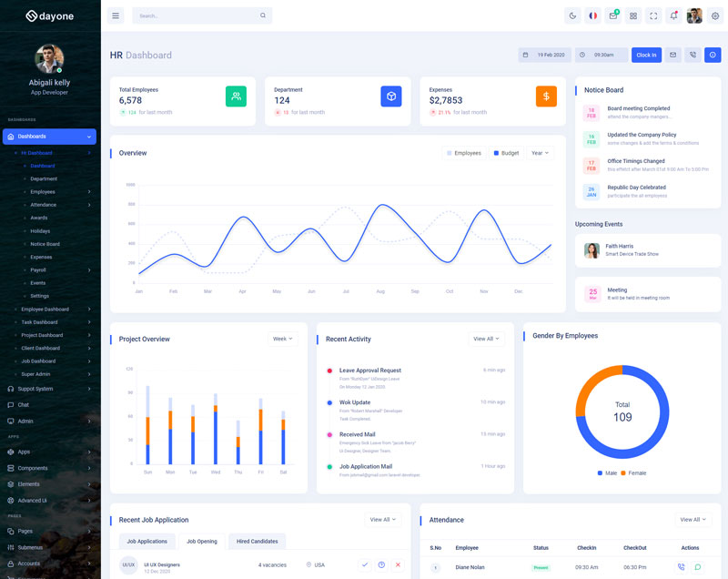
Task: Click the blue info icon button
Action: coord(713,55)
